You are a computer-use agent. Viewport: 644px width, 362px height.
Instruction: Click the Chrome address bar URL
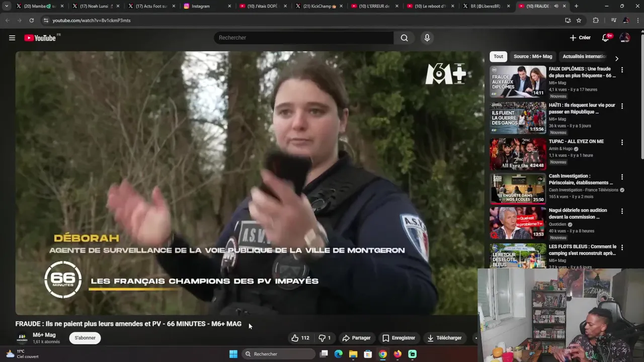click(x=92, y=20)
